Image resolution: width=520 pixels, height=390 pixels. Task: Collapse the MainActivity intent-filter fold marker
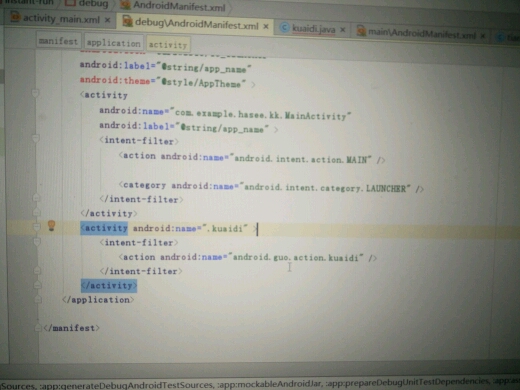[36, 138]
